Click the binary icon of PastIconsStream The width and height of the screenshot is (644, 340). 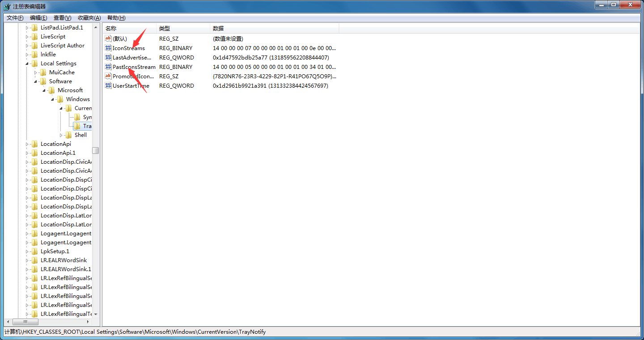point(108,67)
